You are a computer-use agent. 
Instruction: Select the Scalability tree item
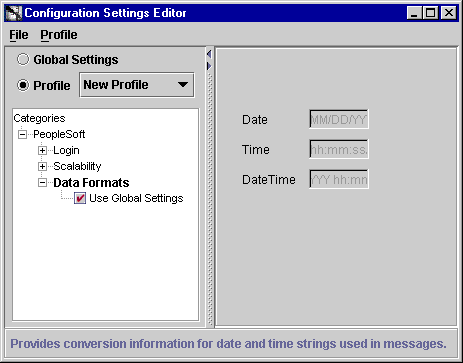point(77,166)
